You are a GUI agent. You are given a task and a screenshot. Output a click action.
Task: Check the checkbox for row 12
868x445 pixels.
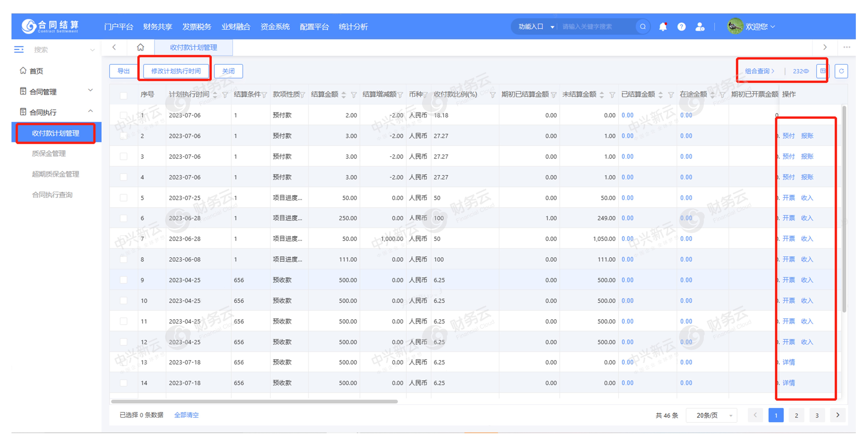click(124, 342)
